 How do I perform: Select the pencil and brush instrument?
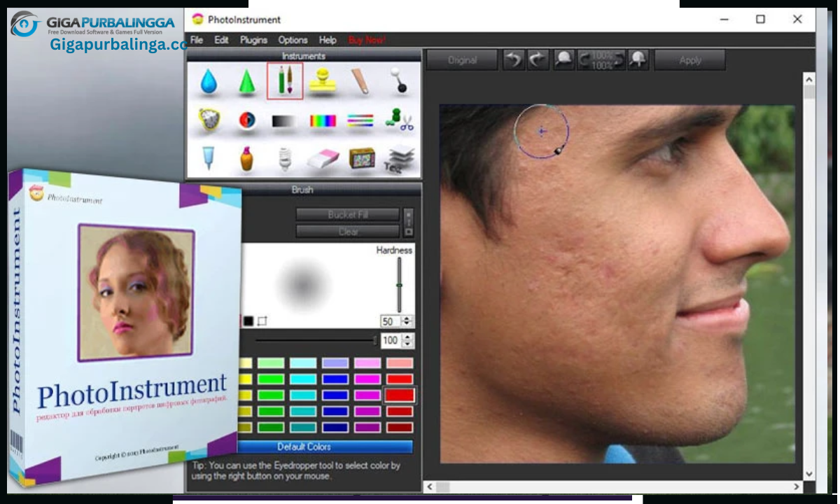point(285,81)
